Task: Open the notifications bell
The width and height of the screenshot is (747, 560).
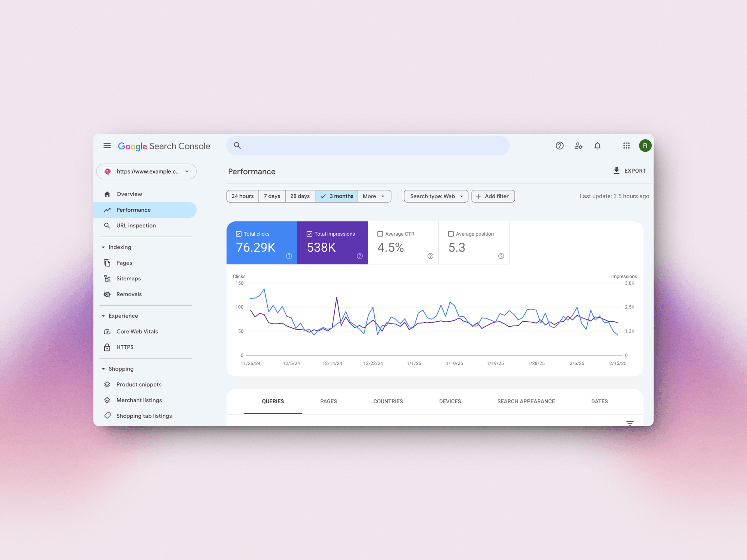Action: tap(597, 146)
